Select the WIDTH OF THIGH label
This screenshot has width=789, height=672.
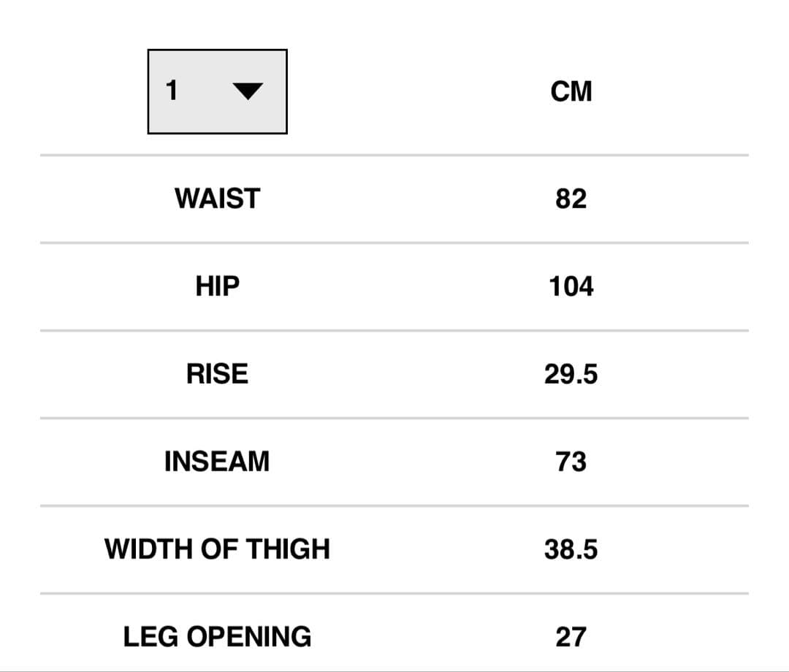pyautogui.click(x=217, y=549)
